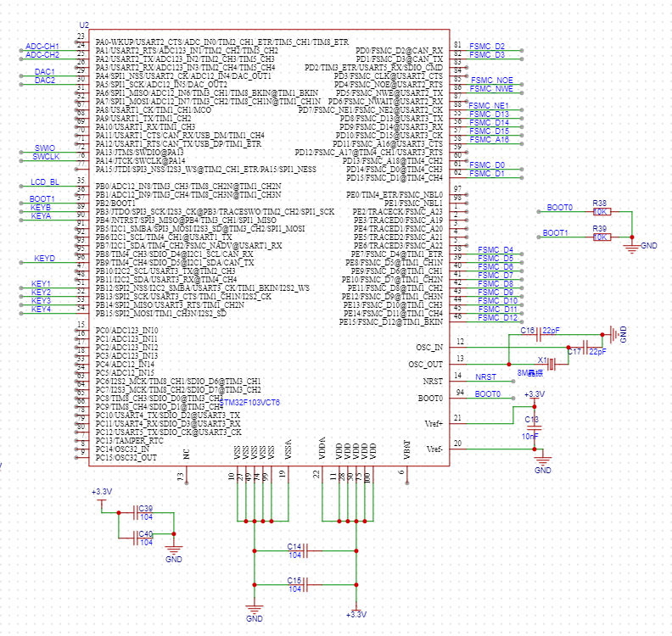Screen dimensions: 672x636
Task: Select the U2 component designator
Action: pyautogui.click(x=84, y=25)
